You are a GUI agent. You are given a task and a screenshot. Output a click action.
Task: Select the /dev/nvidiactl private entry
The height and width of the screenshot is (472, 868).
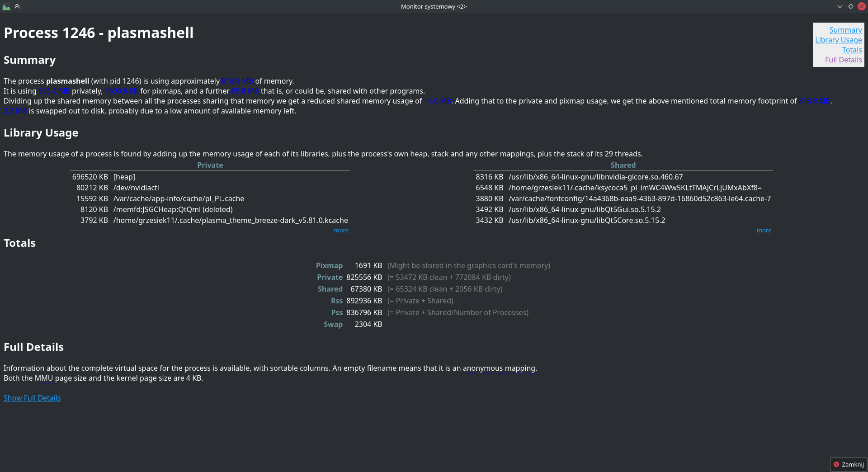coord(136,188)
